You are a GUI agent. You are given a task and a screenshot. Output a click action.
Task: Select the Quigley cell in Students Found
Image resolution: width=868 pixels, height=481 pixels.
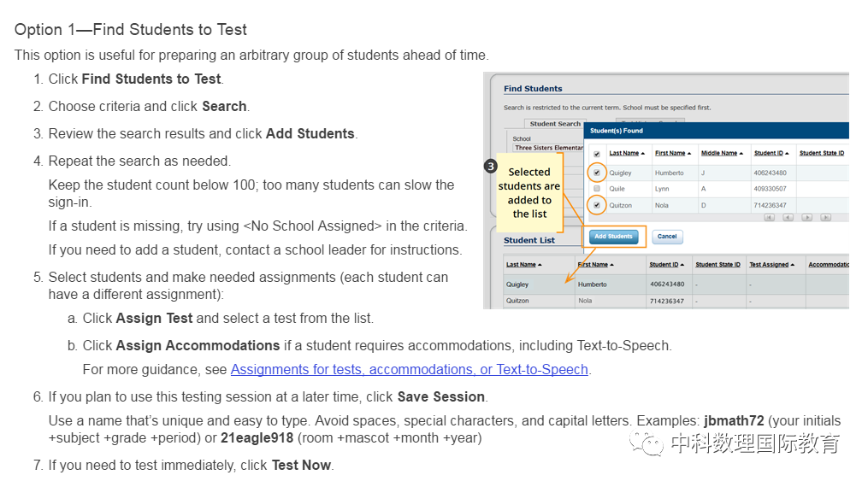click(620, 173)
